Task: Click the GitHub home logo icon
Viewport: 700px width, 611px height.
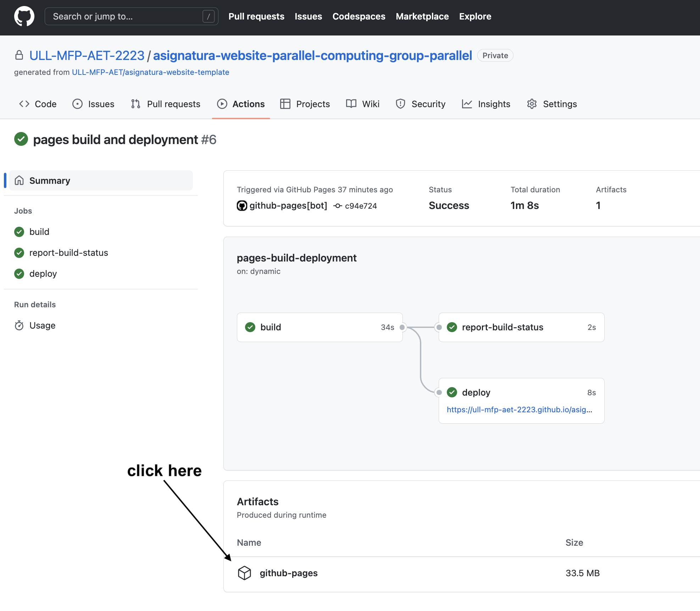Action: [23, 16]
